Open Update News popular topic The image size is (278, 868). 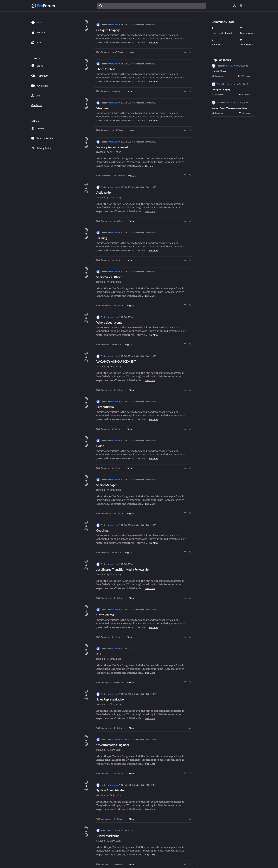219,71
